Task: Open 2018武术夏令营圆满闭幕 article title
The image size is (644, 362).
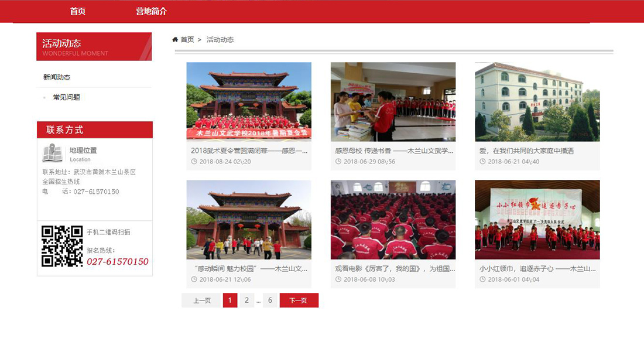Action: (x=249, y=151)
